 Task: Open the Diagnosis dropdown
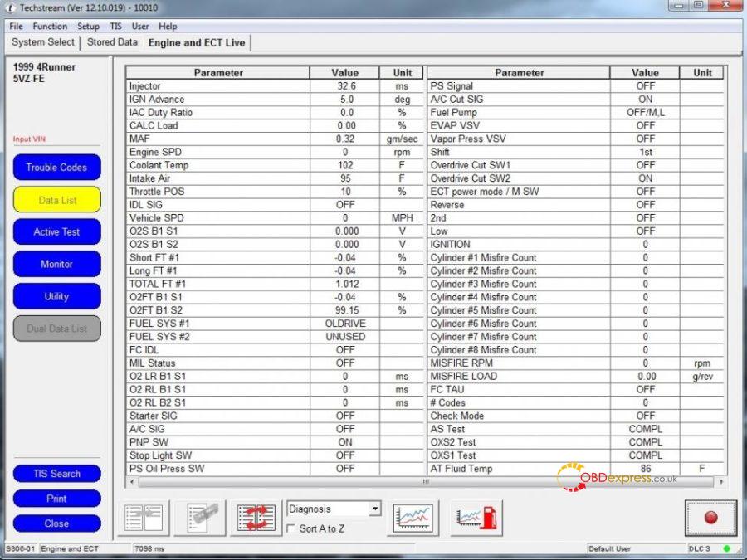(x=373, y=509)
